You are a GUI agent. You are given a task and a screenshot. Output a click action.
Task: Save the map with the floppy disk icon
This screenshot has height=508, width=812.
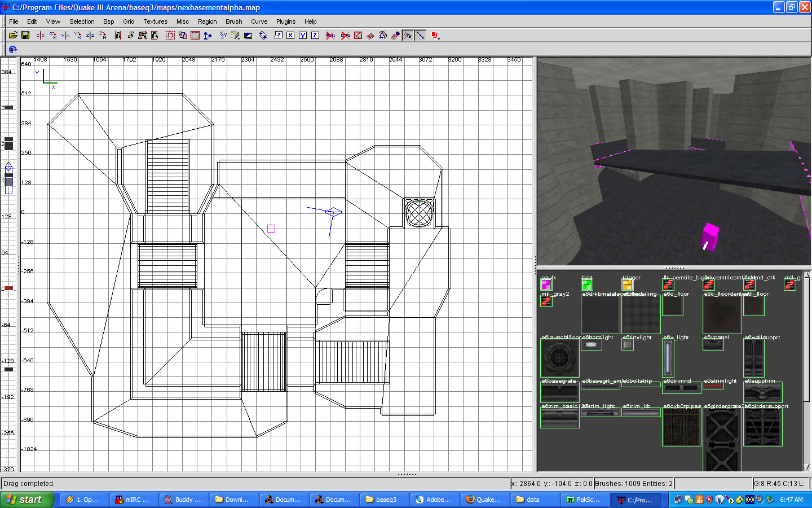pyautogui.click(x=25, y=35)
